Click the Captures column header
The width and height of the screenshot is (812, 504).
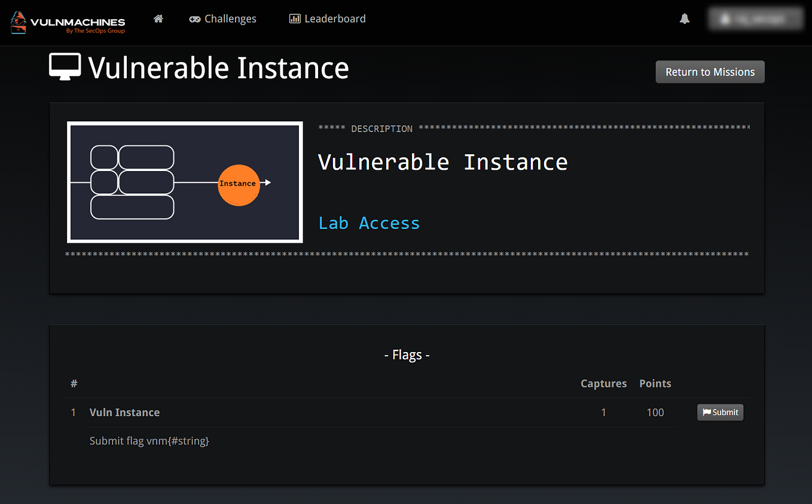[603, 383]
